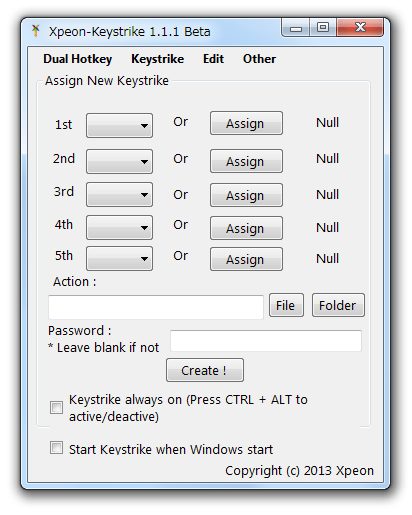Click Assign button for 3rd key
Screen dimensions: 412x515
point(246,195)
